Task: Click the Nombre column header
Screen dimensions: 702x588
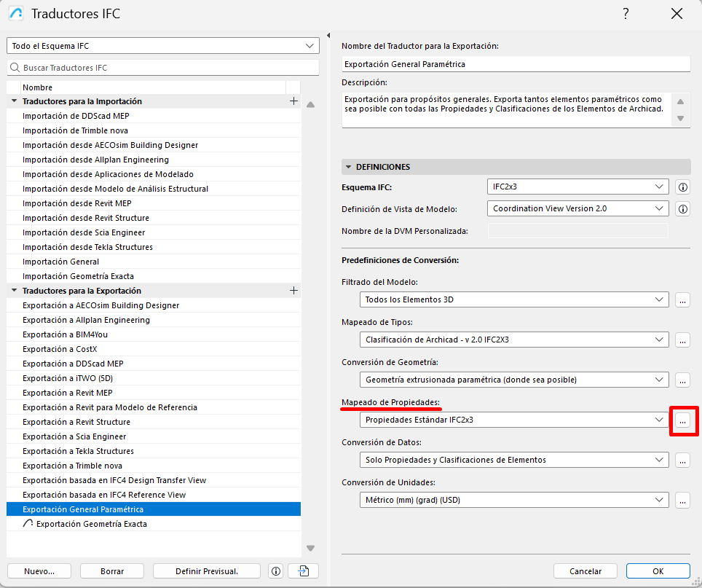Action: tap(153, 87)
